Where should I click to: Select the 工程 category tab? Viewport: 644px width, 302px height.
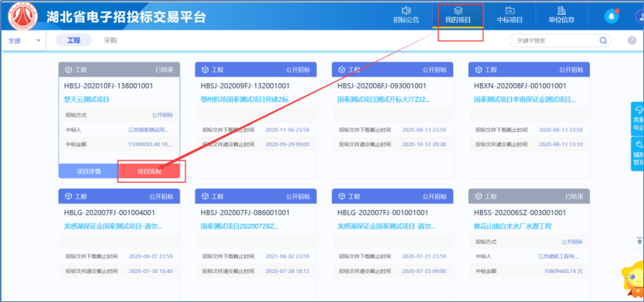pyautogui.click(x=74, y=41)
